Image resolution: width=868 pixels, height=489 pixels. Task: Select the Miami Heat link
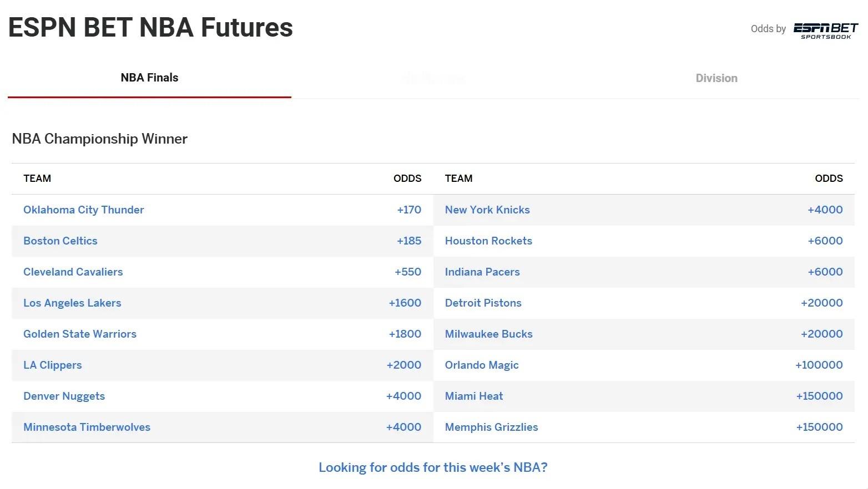point(473,396)
